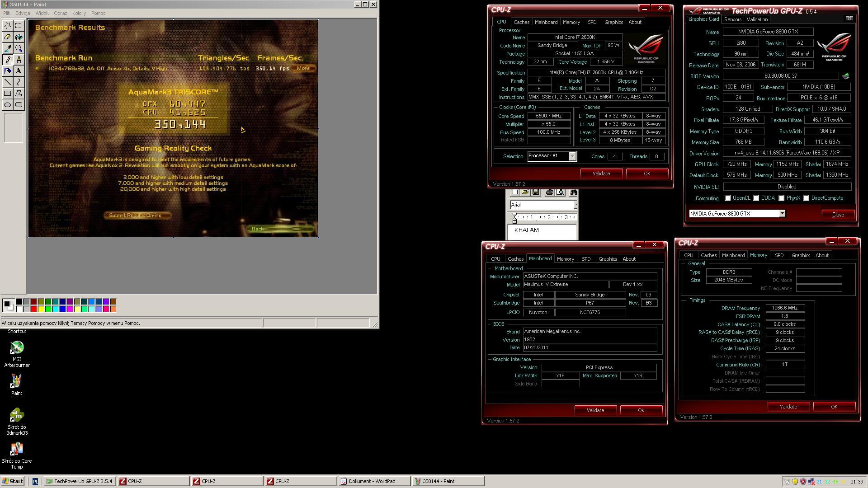Select the Curve tool in Paint

click(19, 82)
